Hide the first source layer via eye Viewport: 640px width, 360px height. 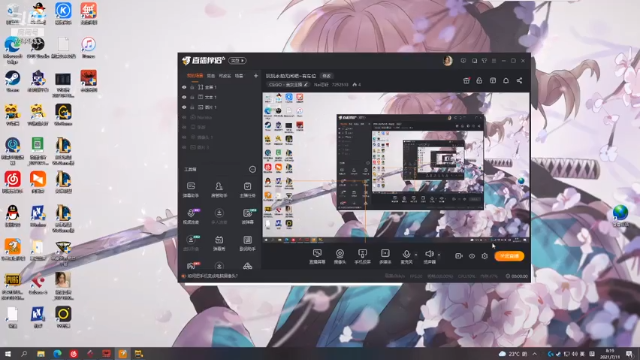[184, 87]
